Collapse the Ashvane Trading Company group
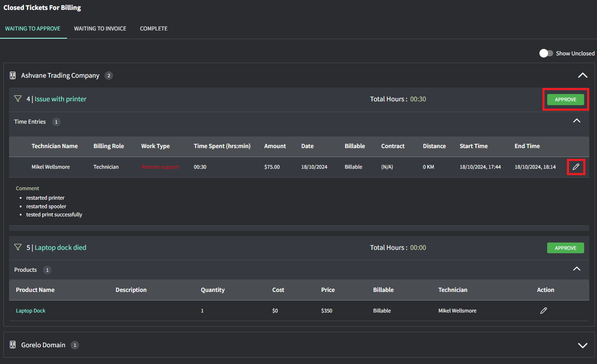The width and height of the screenshot is (597, 364). pyautogui.click(x=582, y=76)
